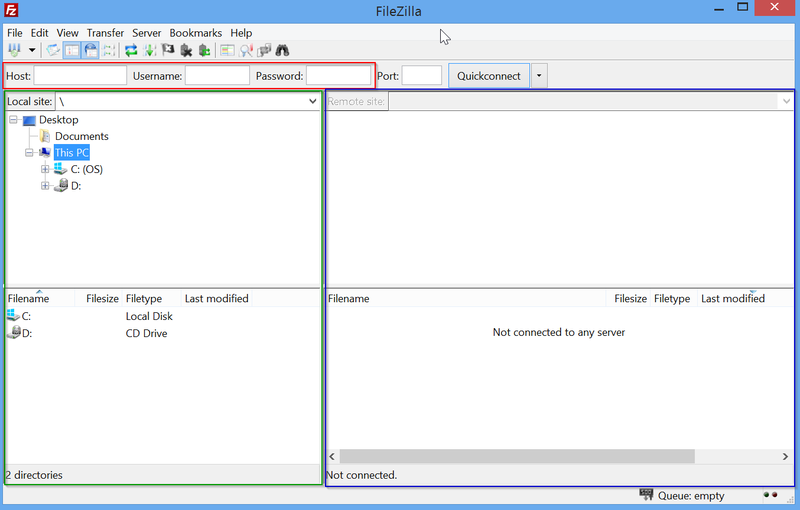The image size is (800, 510).
Task: Click the Port input field
Action: tap(421, 75)
